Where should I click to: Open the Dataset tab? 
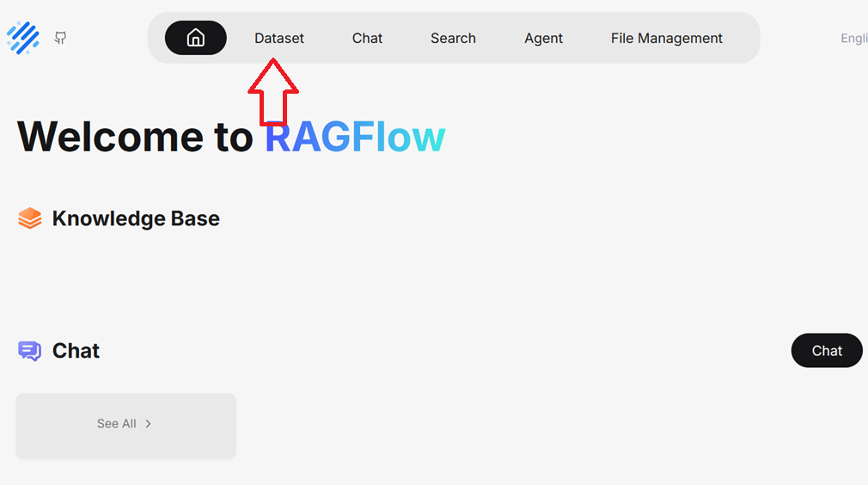[279, 38]
